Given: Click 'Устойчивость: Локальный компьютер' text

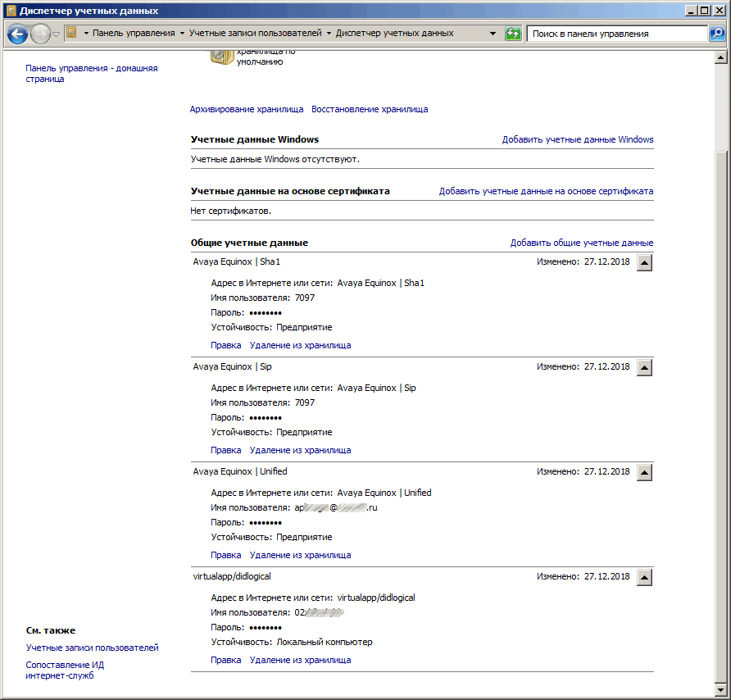Looking at the screenshot, I should 292,642.
